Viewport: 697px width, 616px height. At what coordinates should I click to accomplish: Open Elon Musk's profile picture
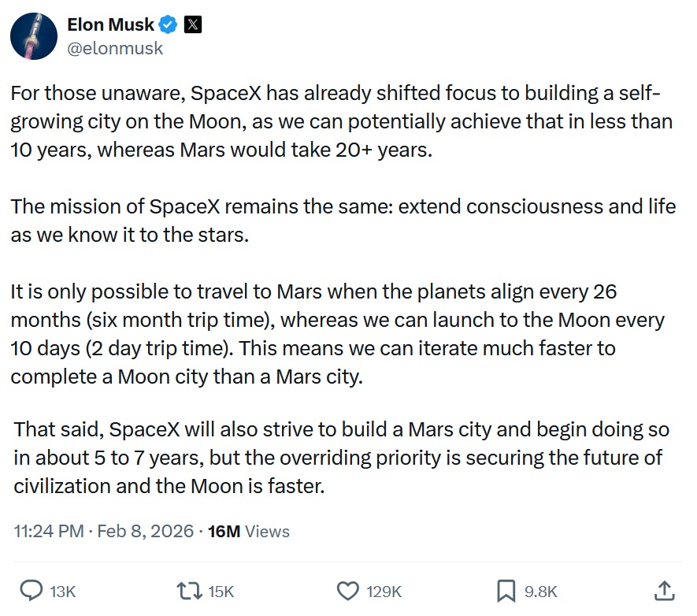click(x=34, y=35)
